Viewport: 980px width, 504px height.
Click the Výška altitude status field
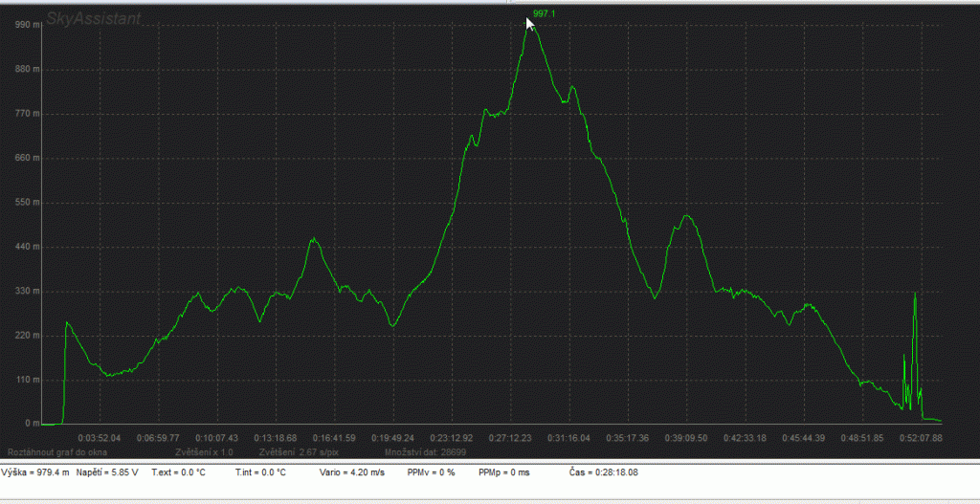click(x=34, y=472)
